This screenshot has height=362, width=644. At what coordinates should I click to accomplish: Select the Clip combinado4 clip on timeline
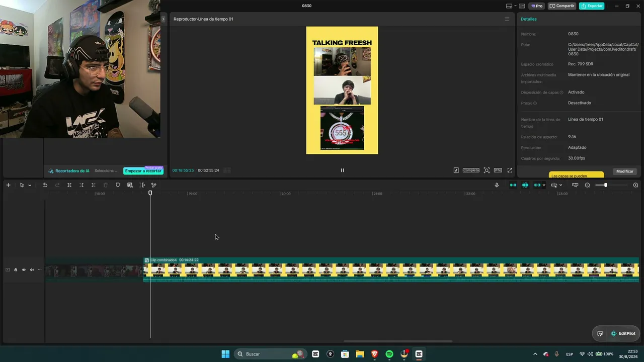[391, 270]
